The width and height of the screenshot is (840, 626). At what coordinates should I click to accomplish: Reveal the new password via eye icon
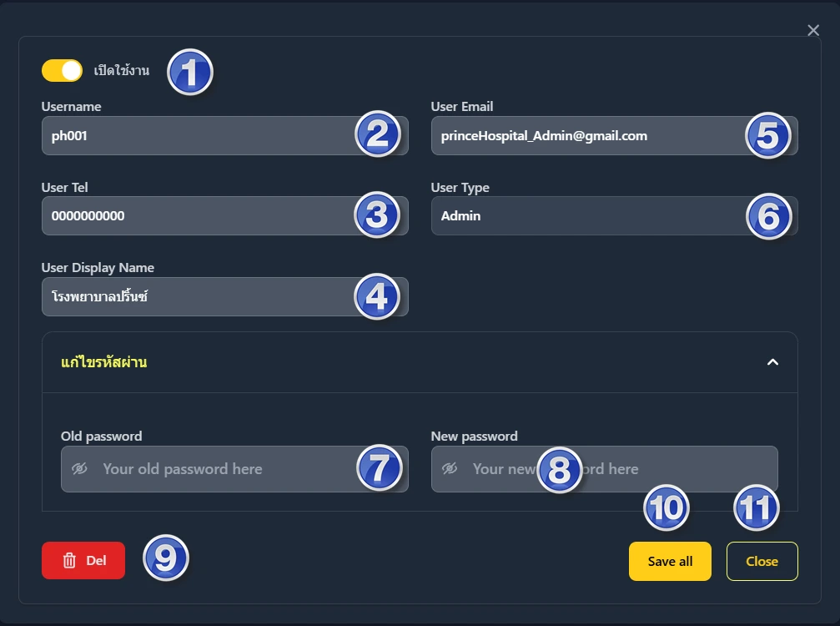450,469
